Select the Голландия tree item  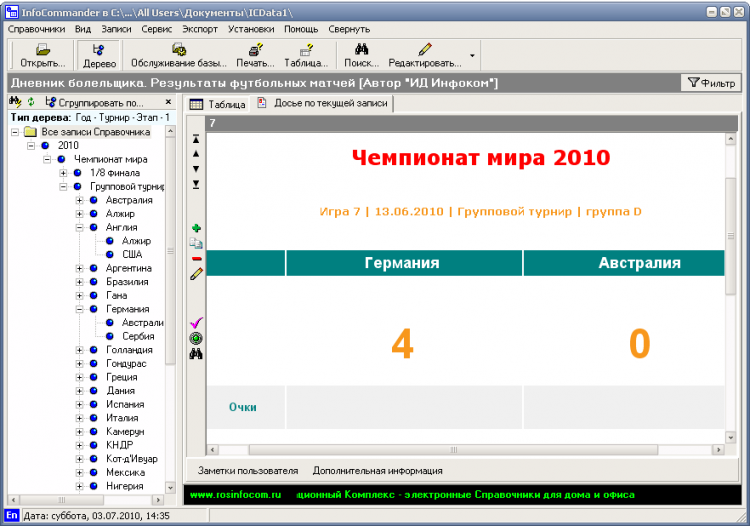click(129, 350)
